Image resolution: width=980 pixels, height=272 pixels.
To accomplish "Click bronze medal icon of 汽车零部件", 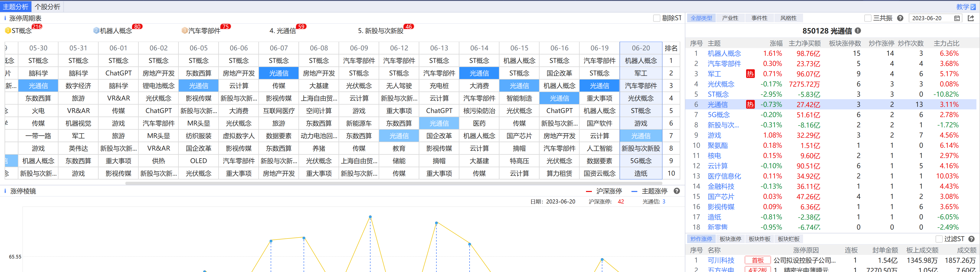I will pyautogui.click(x=185, y=30).
